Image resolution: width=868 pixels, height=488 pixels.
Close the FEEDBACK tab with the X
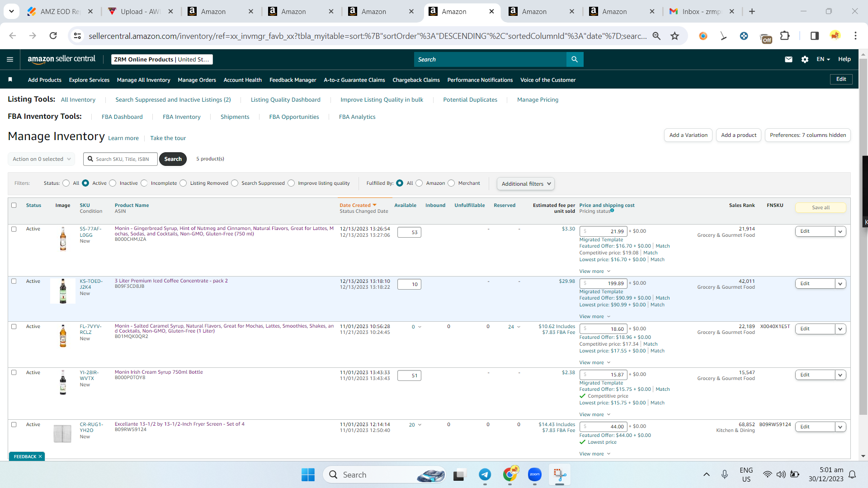[x=40, y=456]
